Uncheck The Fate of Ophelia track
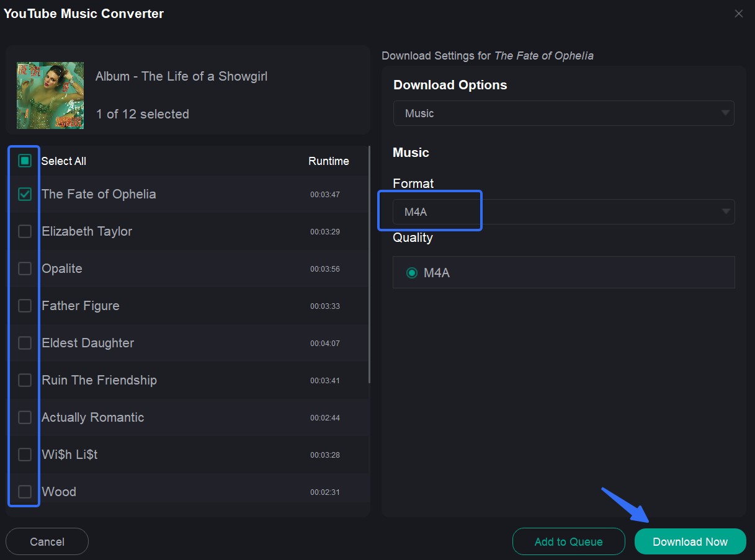This screenshot has width=755, height=560. click(24, 193)
